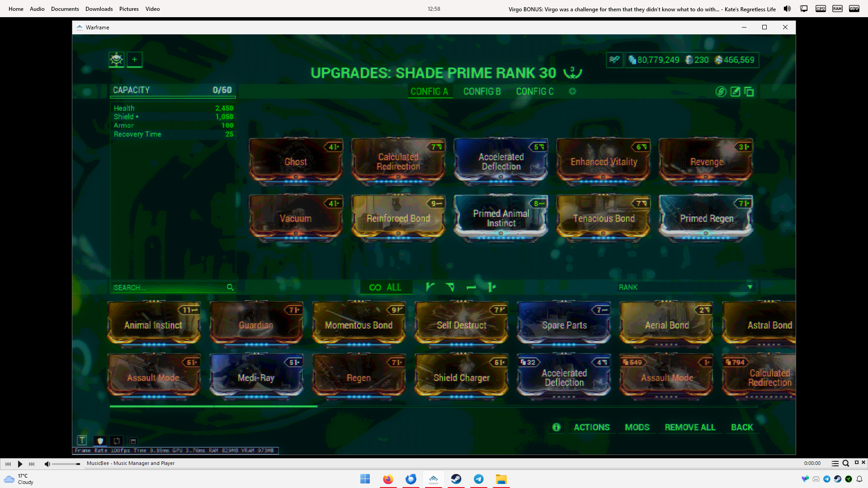868x488 pixels.
Task: Click the MODS button
Action: [637, 427]
